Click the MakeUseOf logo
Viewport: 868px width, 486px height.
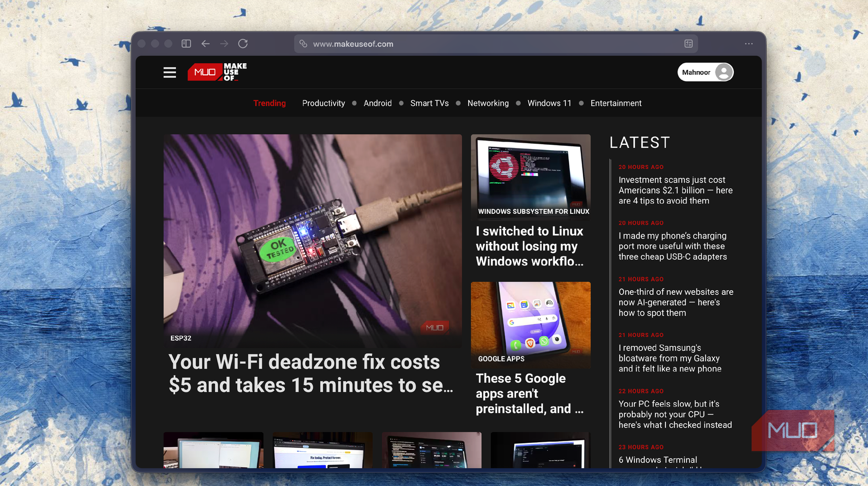pyautogui.click(x=216, y=72)
